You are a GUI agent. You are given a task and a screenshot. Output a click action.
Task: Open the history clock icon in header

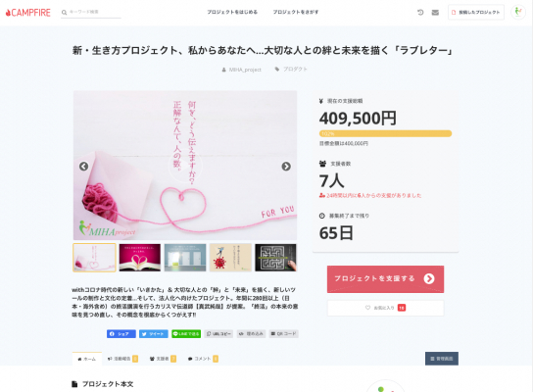420,12
